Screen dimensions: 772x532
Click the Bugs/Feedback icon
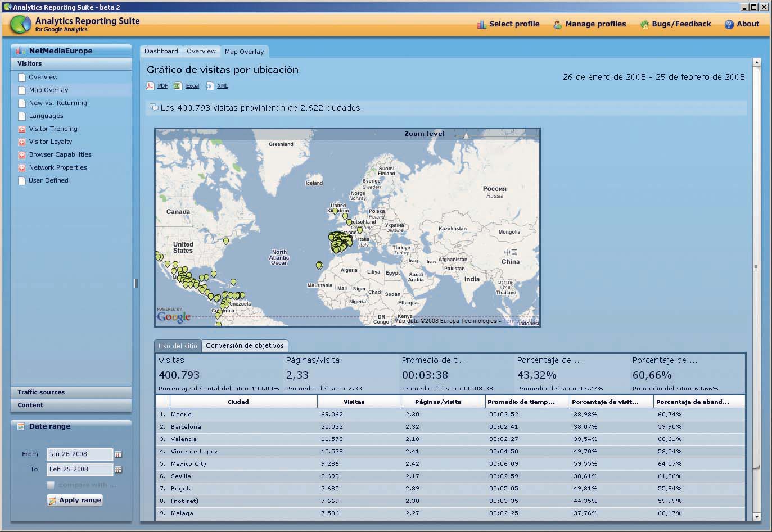[644, 24]
